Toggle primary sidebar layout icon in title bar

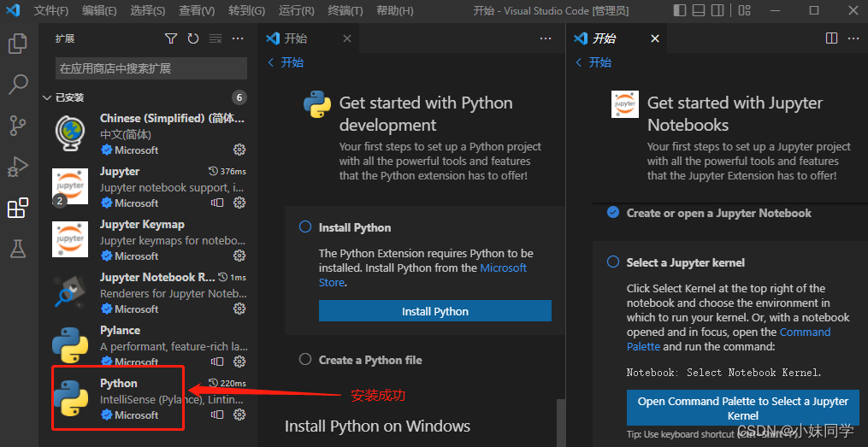pos(680,10)
